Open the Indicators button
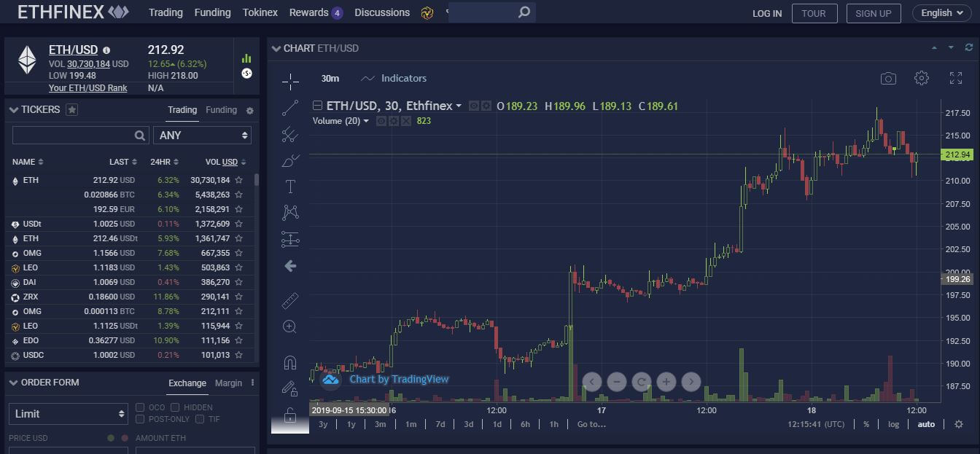980x454 pixels. (394, 78)
